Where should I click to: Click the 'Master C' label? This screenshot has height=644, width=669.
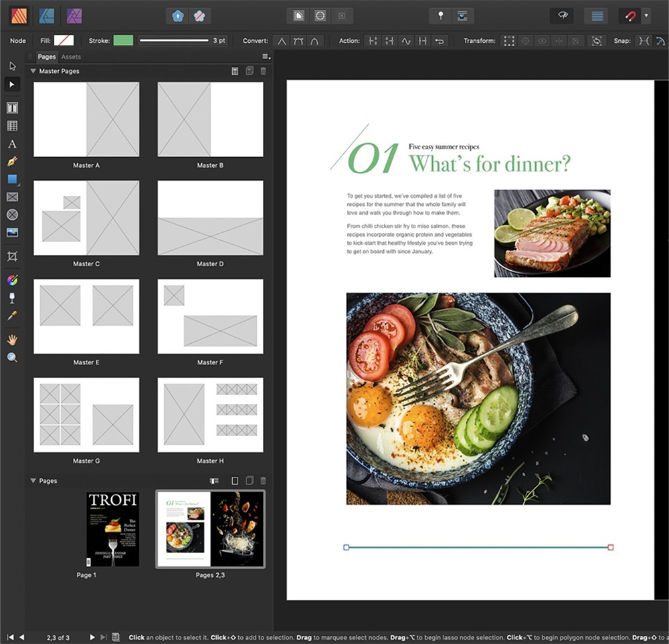86,264
